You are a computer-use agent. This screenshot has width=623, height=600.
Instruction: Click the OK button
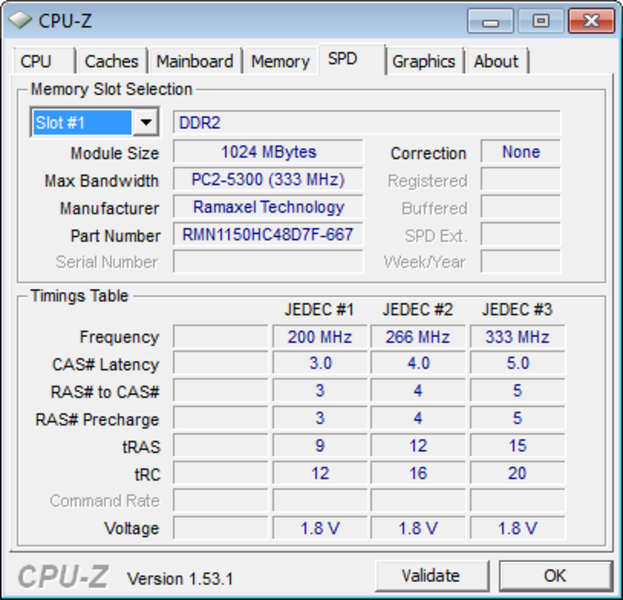(555, 576)
